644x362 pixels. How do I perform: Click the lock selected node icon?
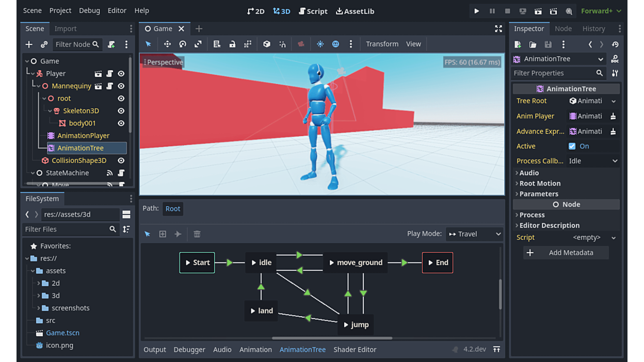(x=232, y=44)
